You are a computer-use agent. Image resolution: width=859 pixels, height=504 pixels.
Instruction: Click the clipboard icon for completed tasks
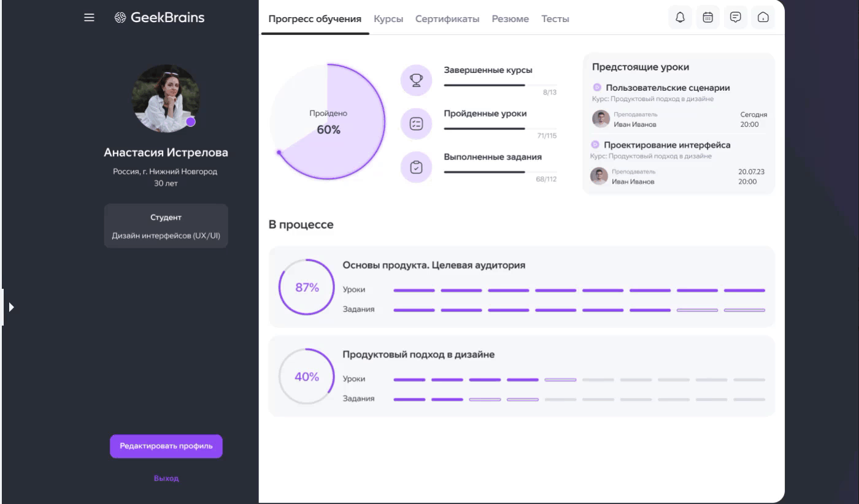[416, 167]
